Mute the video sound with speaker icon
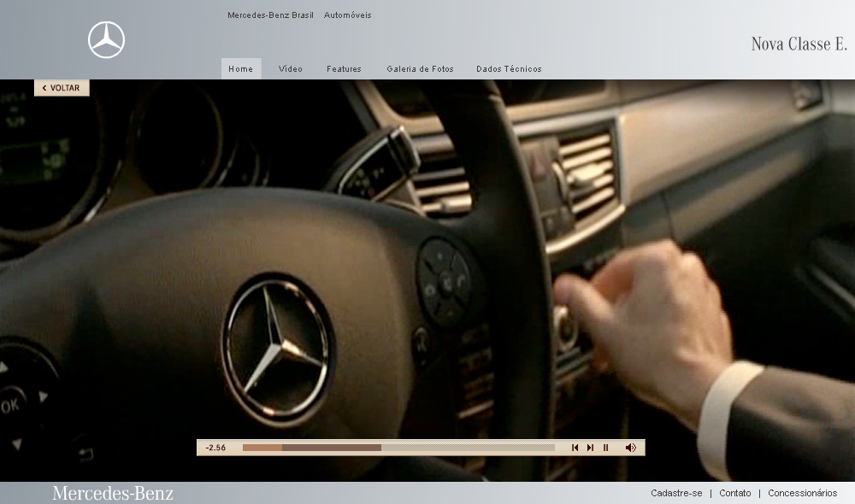 [x=631, y=448]
